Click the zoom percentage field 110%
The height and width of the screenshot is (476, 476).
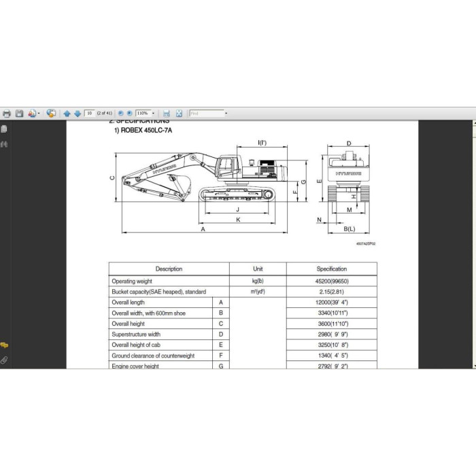143,114
